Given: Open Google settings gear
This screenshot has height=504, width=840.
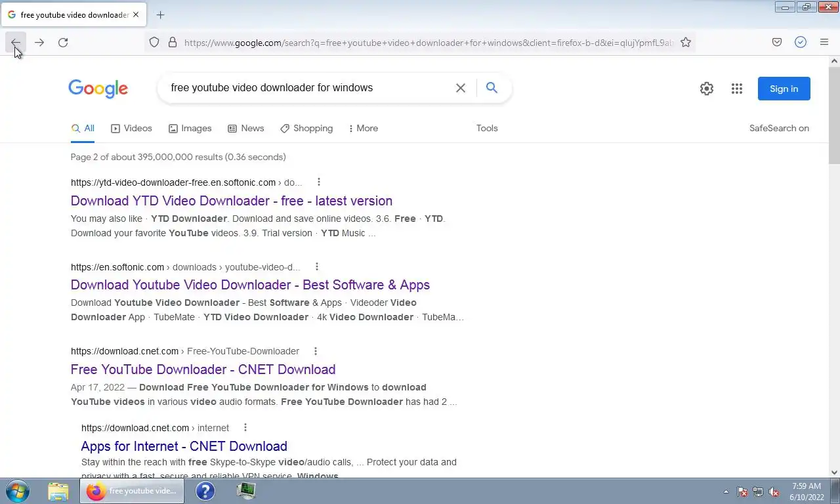Looking at the screenshot, I should point(707,89).
